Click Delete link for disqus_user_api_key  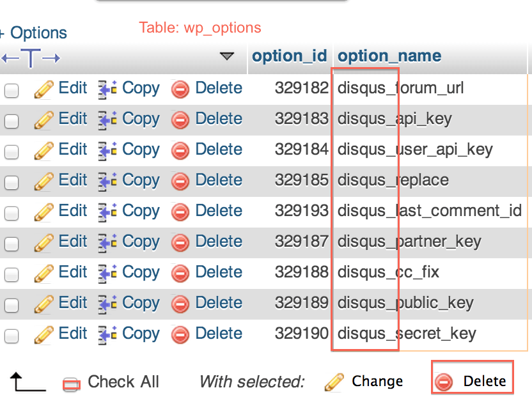(x=219, y=149)
